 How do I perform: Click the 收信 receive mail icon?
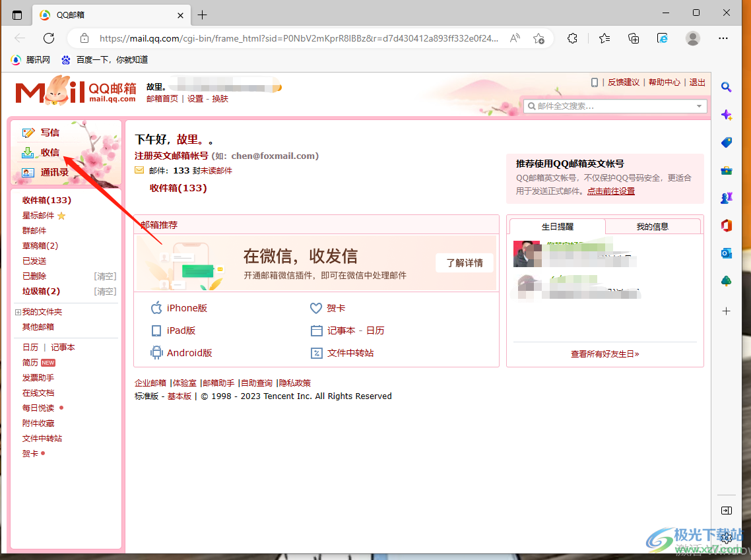[x=28, y=152]
